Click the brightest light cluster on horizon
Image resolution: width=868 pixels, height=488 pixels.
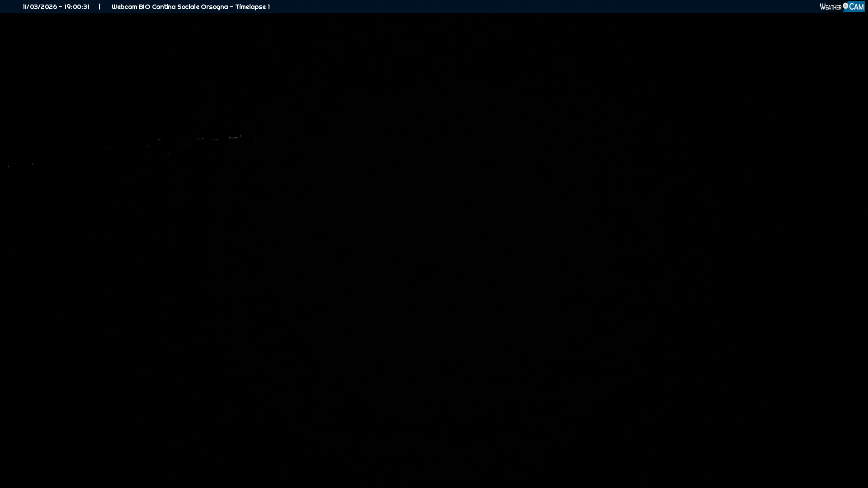point(234,137)
